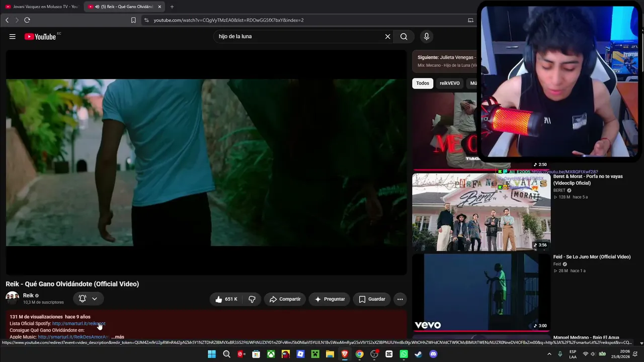Open Beret & Morat - Porfa no te vayas title

(588, 179)
